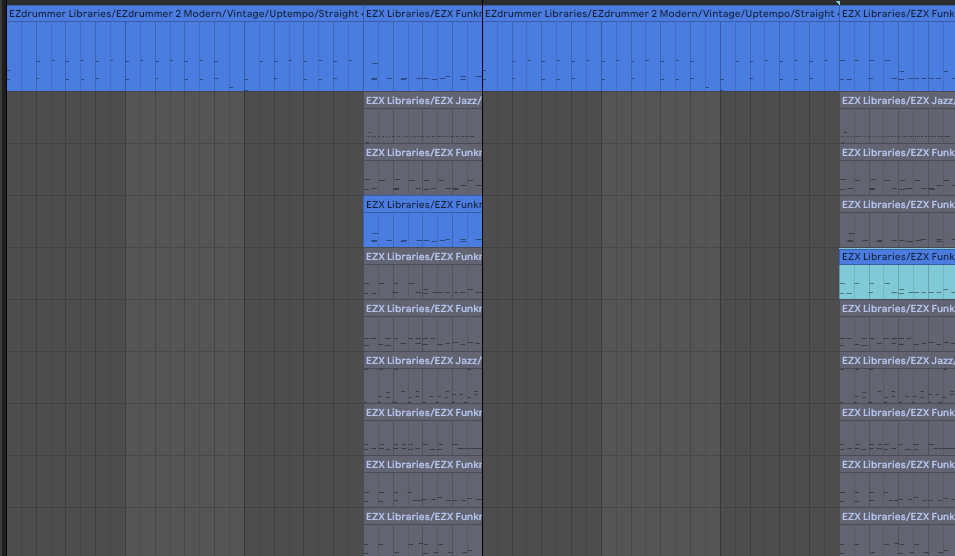Select left gray EZX Funk clip in third lane
This screenshot has height=556, width=955.
tap(423, 171)
